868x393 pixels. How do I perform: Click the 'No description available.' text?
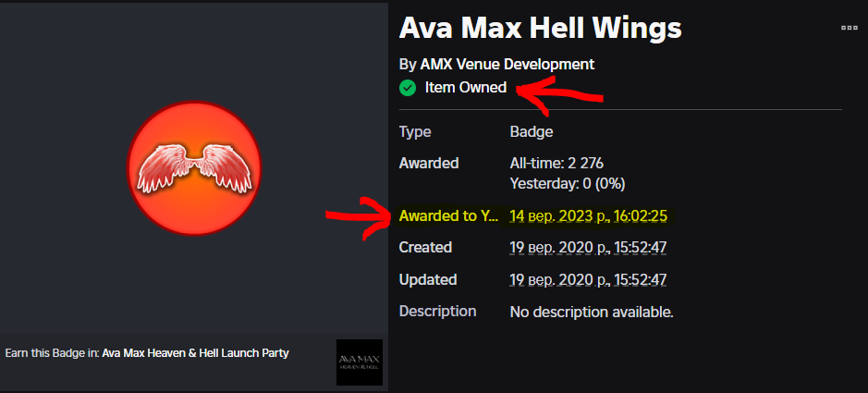592,312
